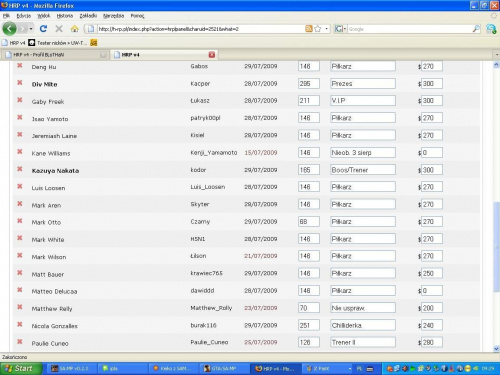Viewport: 500px width, 375px height.
Task: Remove Mark Otto via red X
Action: [20, 221]
